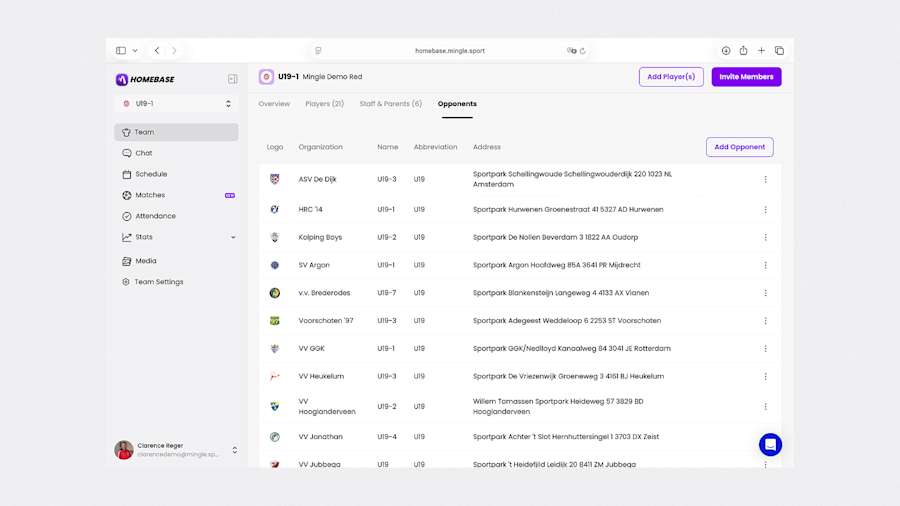The width and height of the screenshot is (900, 506).
Task: Open the browser downloads icon
Action: tap(726, 50)
